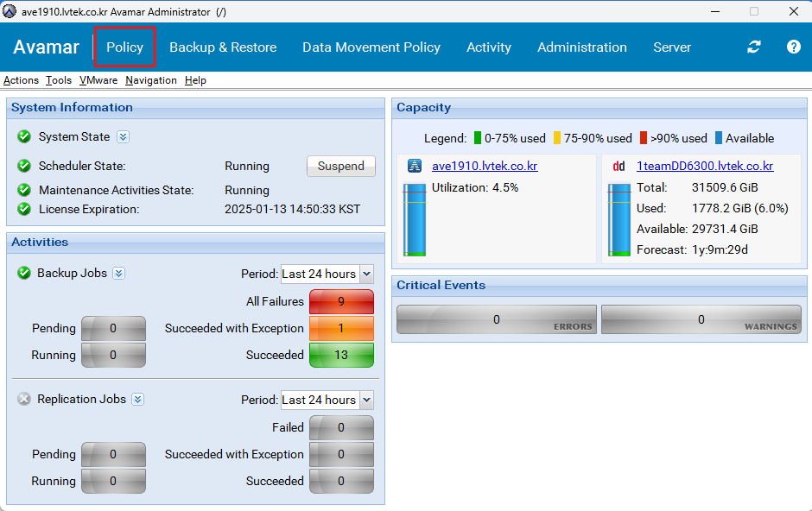This screenshot has width=812, height=511.
Task: Click the refresh icon in the header
Action: pyautogui.click(x=753, y=47)
